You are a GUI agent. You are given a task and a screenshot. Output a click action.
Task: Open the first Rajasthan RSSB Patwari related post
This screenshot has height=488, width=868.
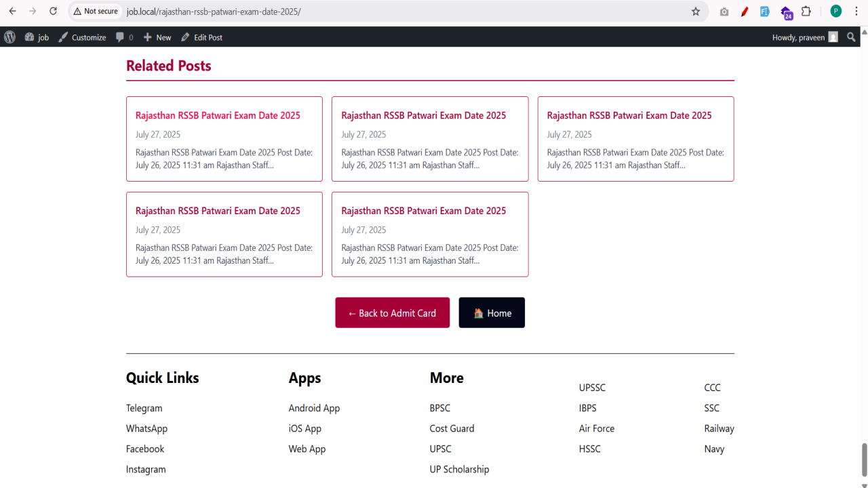(x=218, y=115)
